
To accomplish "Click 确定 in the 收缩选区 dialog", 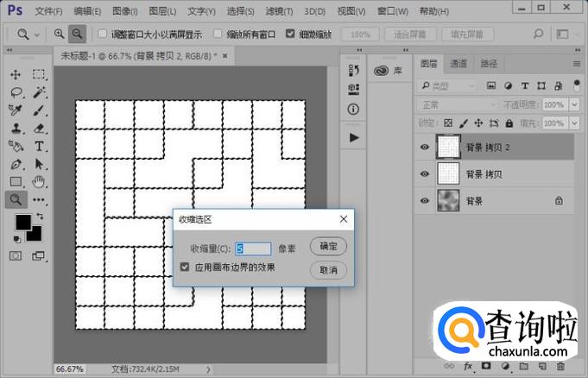I will [328, 246].
